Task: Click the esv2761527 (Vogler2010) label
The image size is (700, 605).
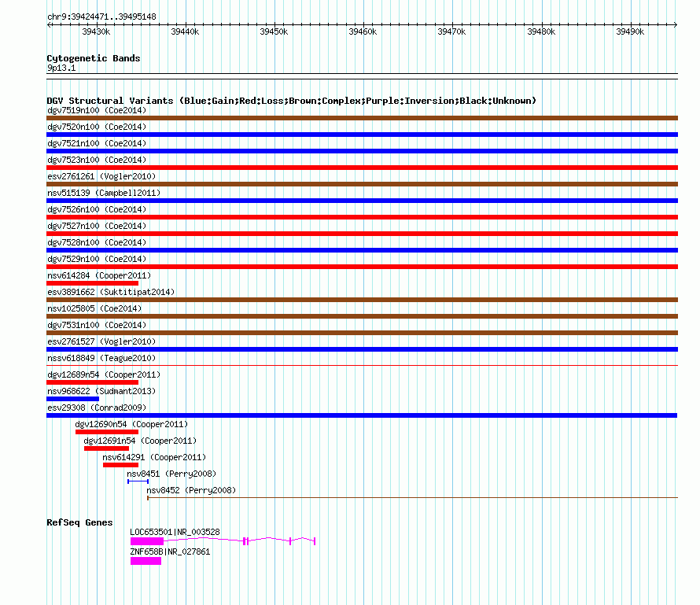Action: pyautogui.click(x=101, y=341)
